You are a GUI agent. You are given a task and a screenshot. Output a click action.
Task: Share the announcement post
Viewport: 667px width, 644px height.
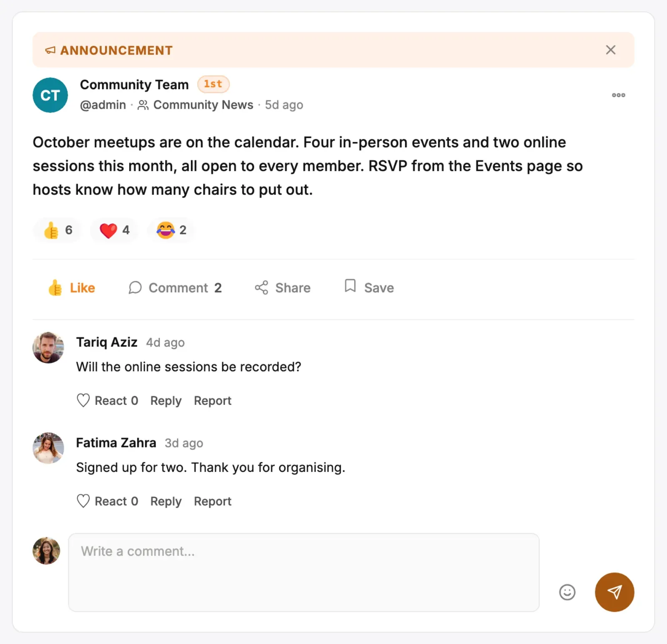[x=283, y=288]
